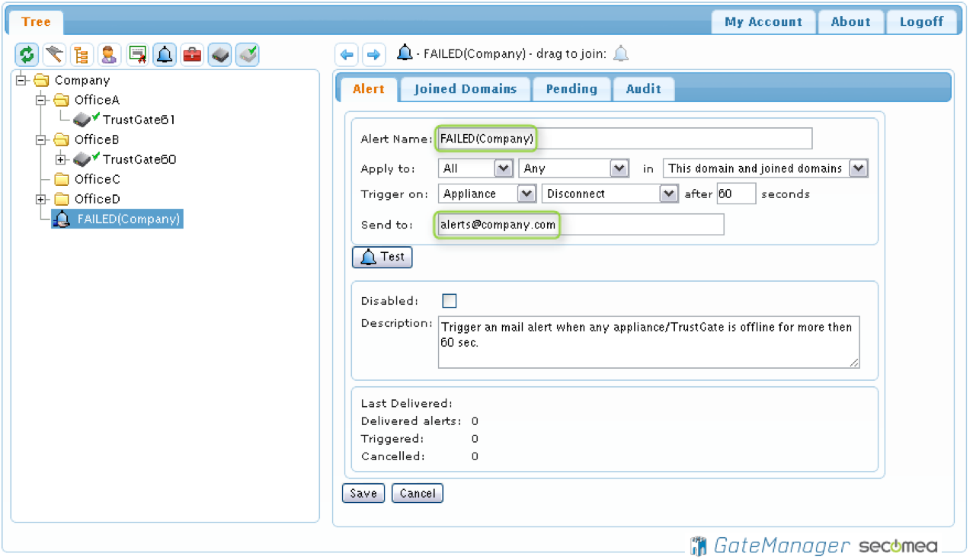This screenshot has width=973, height=560.
Task: Click the bell icon of FAILED(Company) tree node
Action: [x=63, y=219]
